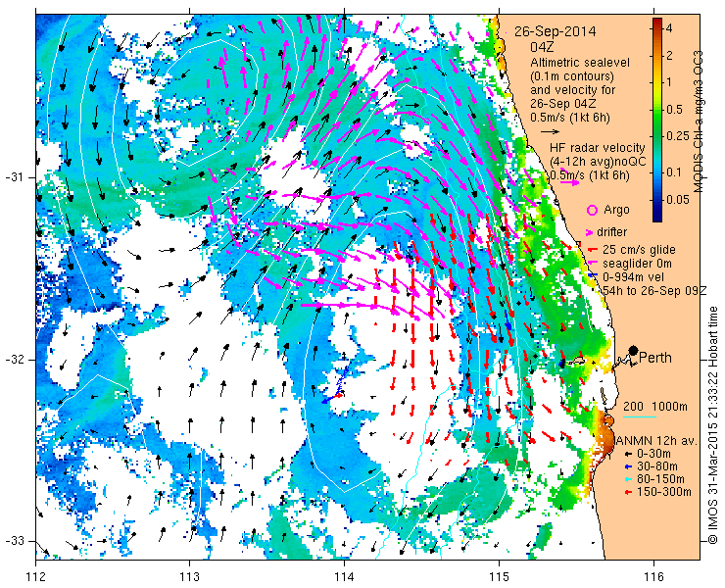This screenshot has width=725, height=588.
Task: Click the '200 1000m' isobath label
Action: click(x=655, y=407)
